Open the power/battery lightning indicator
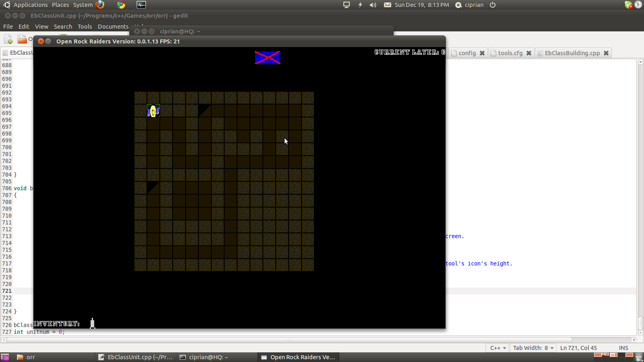This screenshot has width=644, height=362. (x=360, y=5)
